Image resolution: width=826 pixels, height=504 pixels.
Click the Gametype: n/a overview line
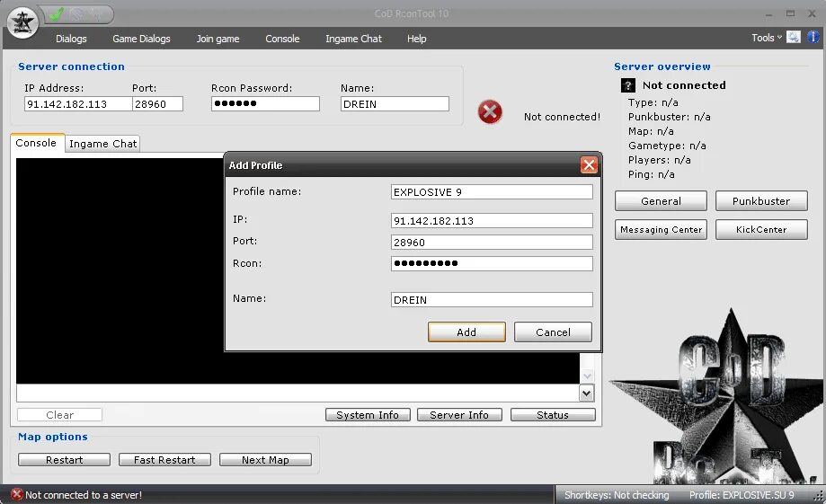[x=667, y=146]
